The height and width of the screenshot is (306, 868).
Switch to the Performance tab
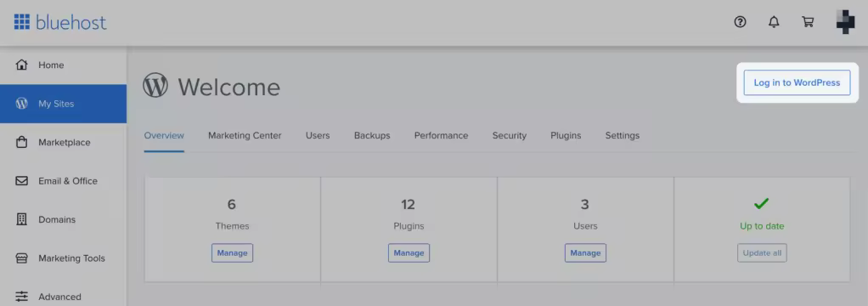pos(441,135)
